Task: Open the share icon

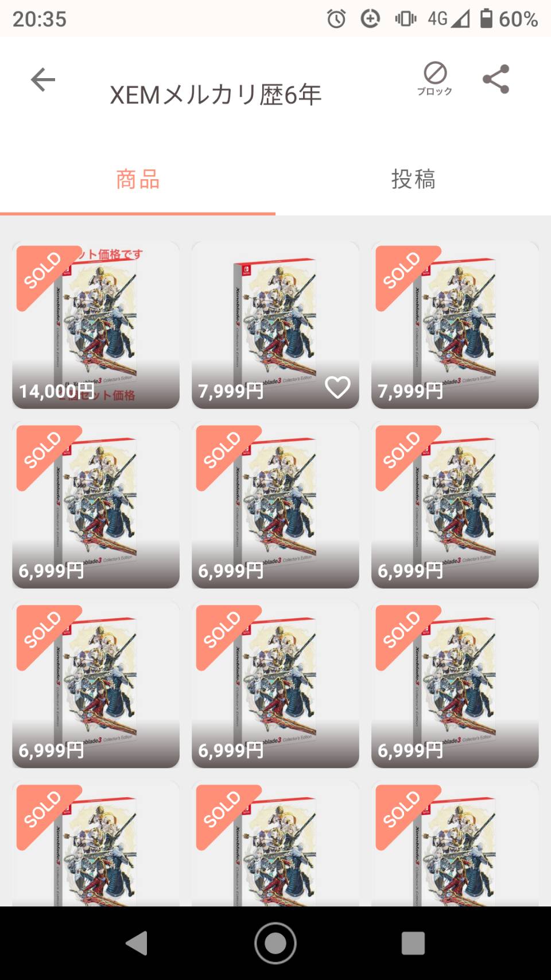Action: (x=496, y=79)
